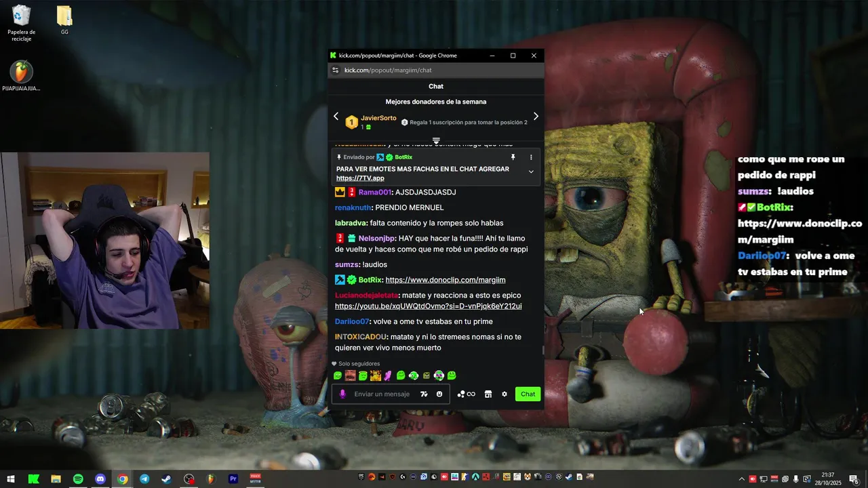This screenshot has width=868, height=488.
Task: Click the white pin icon on pinned message
Action: [513, 157]
